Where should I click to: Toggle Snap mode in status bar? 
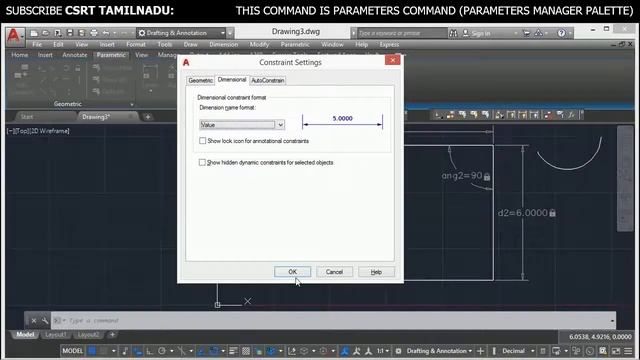(104, 351)
